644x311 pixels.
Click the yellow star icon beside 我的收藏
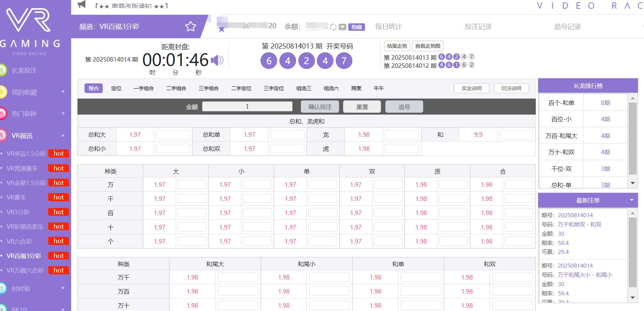(x=2, y=92)
